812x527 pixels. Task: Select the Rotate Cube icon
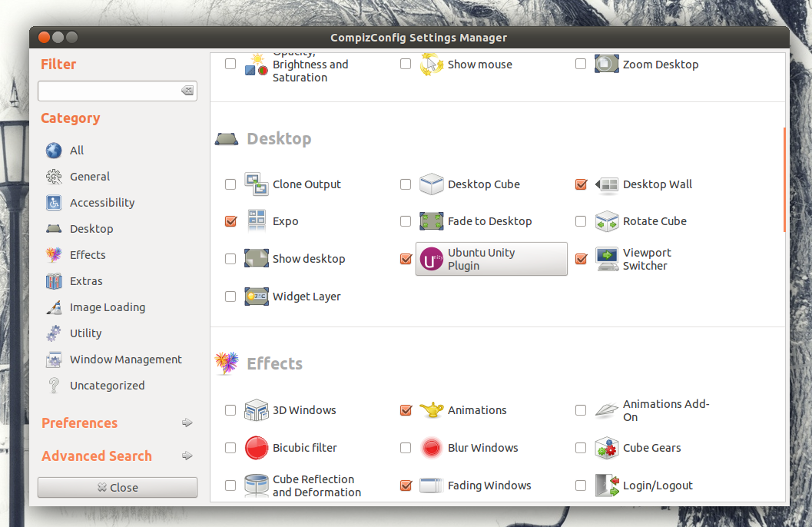click(x=606, y=221)
